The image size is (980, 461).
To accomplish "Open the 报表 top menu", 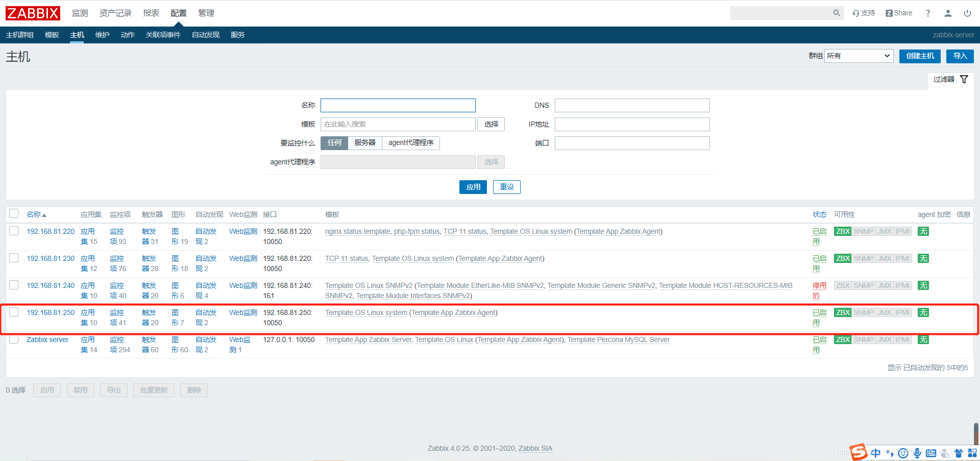I will (151, 13).
